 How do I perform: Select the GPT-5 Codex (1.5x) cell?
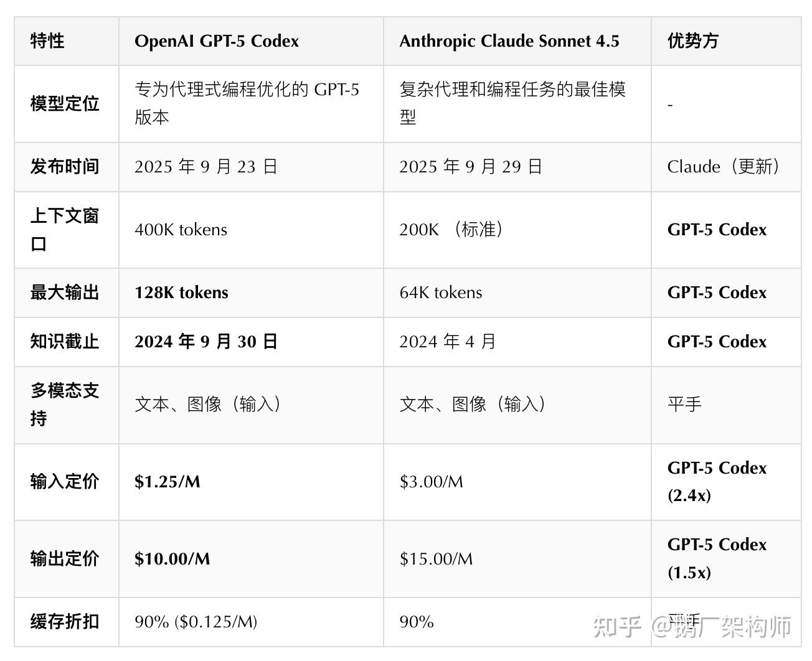tap(716, 558)
